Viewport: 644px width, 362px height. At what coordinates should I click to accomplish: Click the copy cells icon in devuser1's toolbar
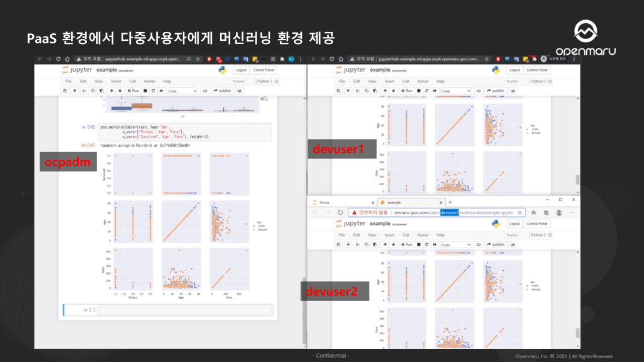(x=366, y=90)
